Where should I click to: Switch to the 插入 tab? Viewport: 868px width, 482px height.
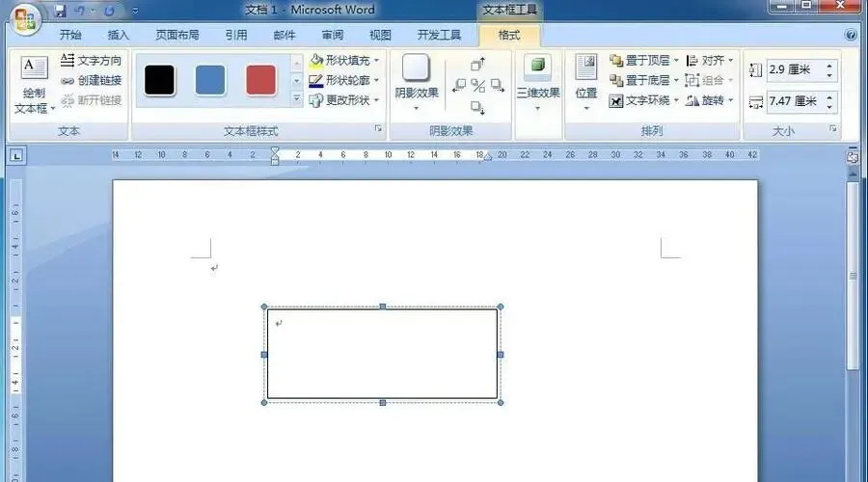[x=118, y=36]
